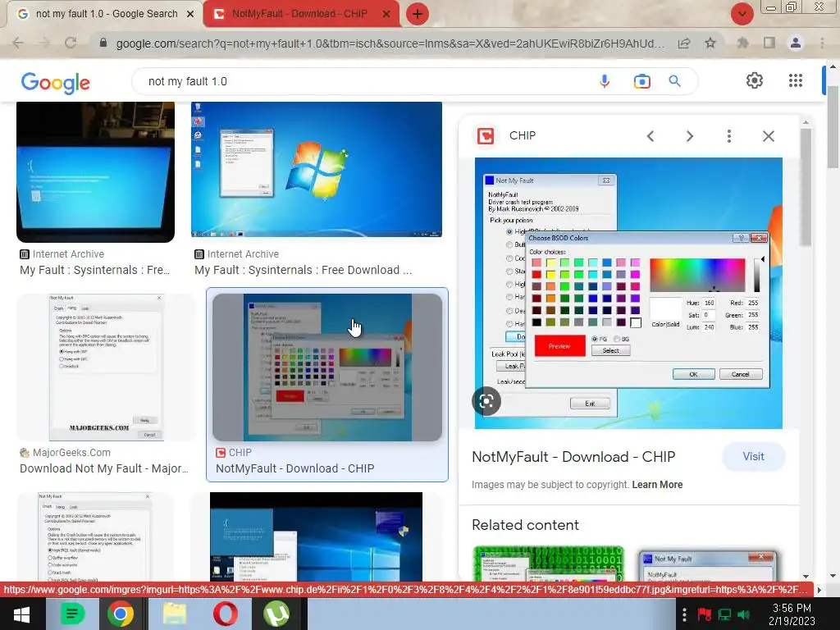Close the CHIP image preview panel
840x630 pixels.
pyautogui.click(x=768, y=136)
